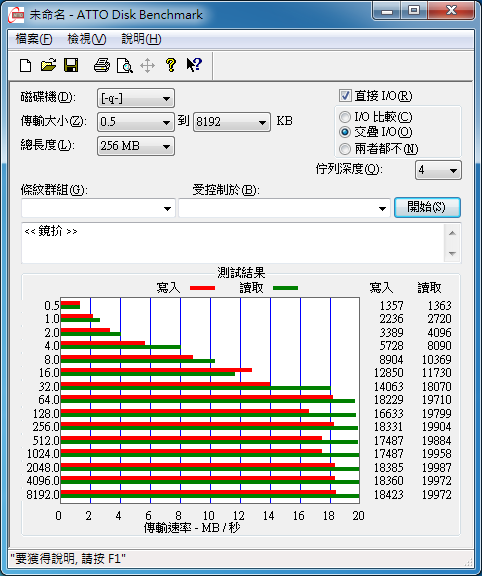Click scroll up arrow in description box
The height and width of the screenshot is (576, 482).
point(452,233)
